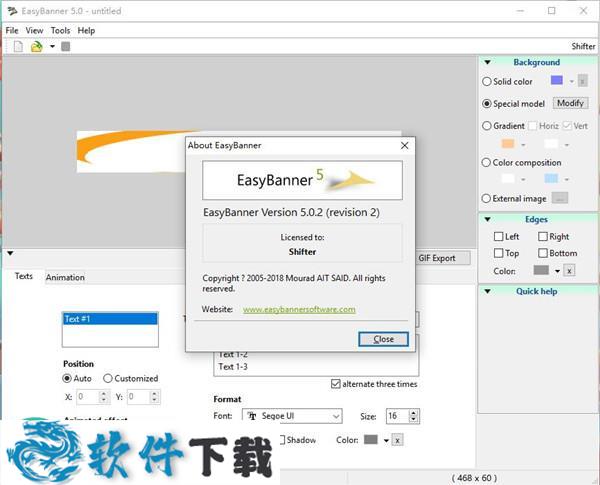Open the www.easybannersoftware.com link

point(299,310)
